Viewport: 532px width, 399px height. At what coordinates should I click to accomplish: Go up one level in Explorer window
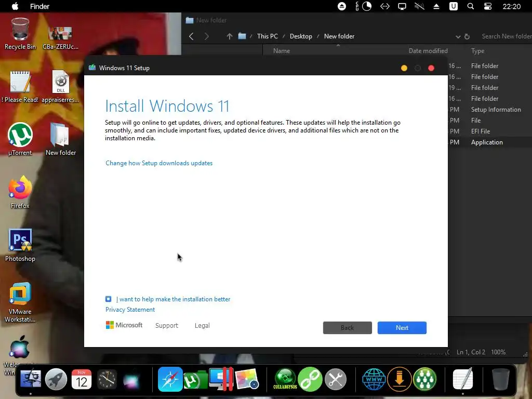click(x=229, y=36)
